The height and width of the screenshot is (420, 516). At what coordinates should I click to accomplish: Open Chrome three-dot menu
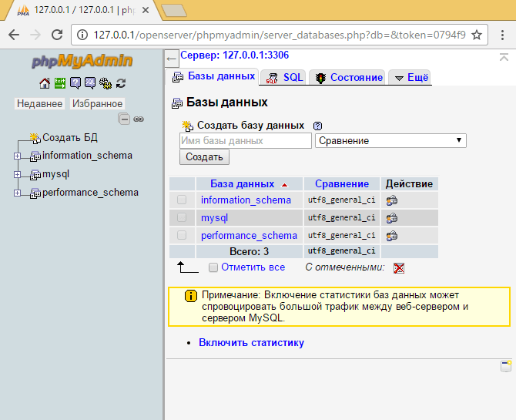click(x=502, y=35)
